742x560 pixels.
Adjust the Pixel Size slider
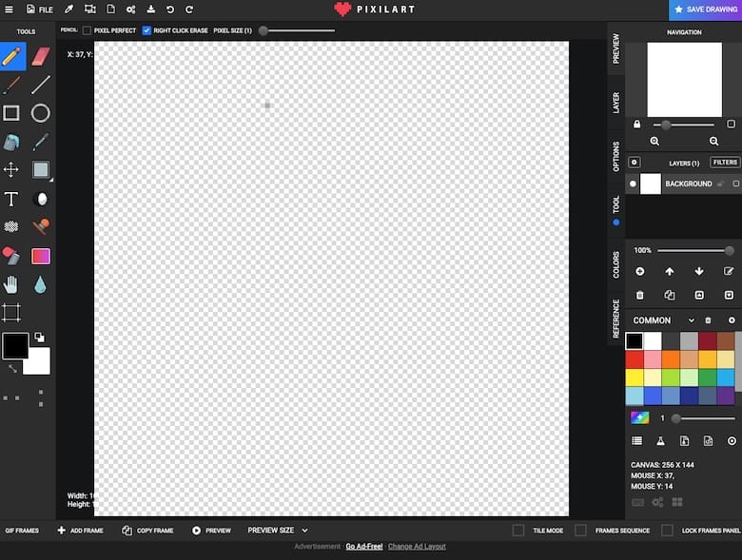coord(298,30)
